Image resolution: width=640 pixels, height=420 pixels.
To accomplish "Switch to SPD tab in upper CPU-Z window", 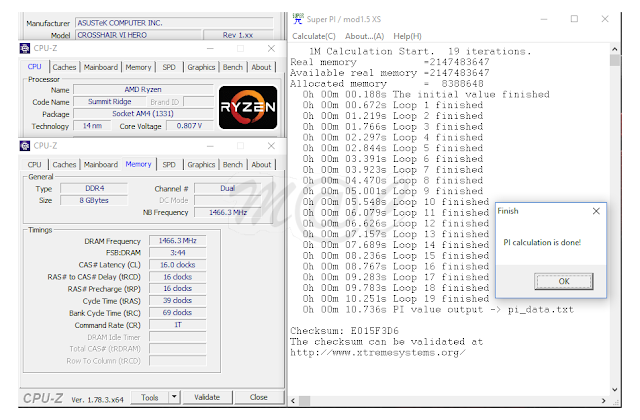I will (169, 67).
